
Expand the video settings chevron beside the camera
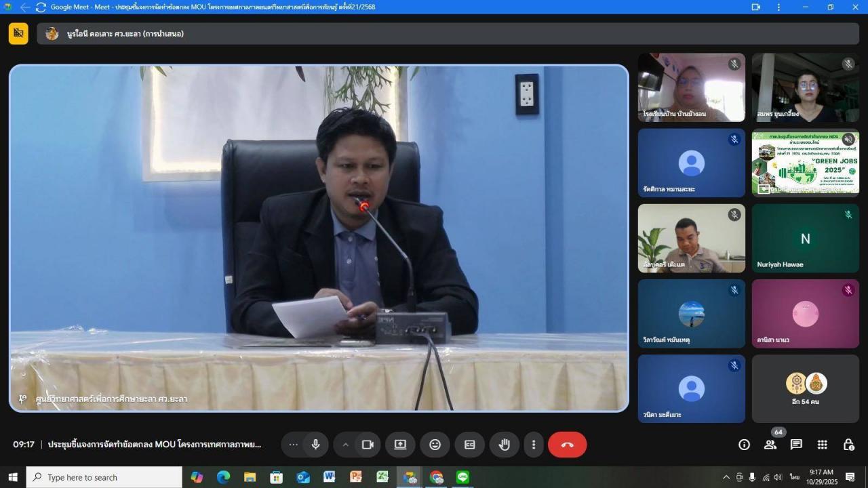(x=345, y=445)
